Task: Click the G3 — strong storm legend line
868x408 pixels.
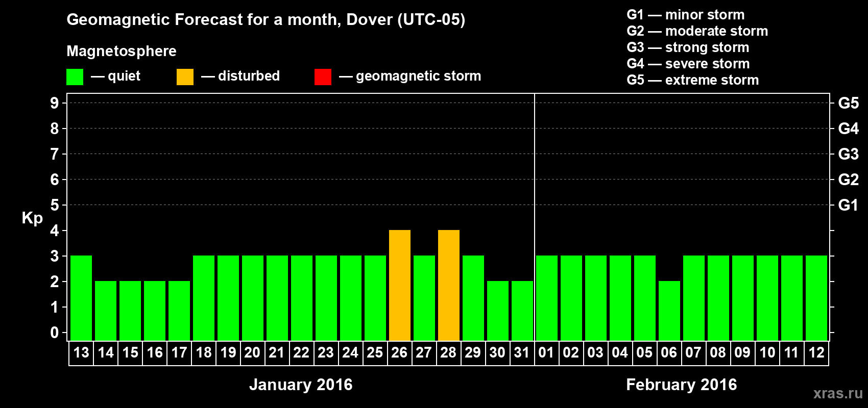Action: (688, 47)
